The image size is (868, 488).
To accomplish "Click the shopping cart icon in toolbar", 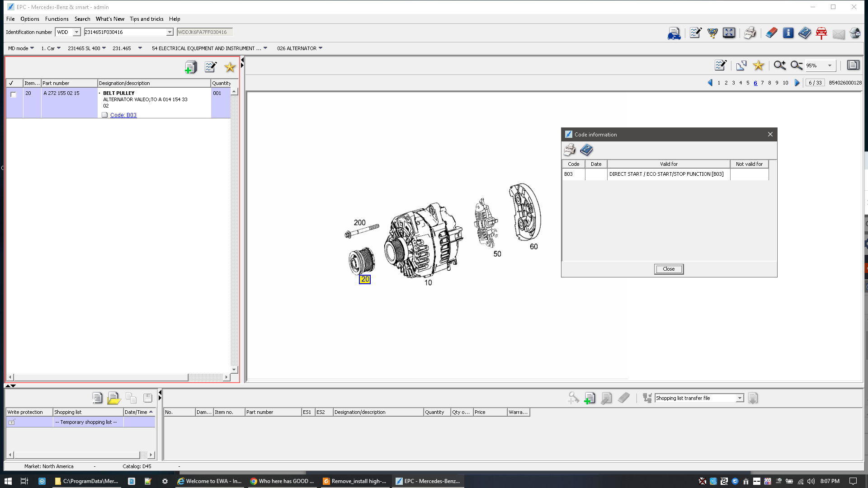I will (712, 33).
